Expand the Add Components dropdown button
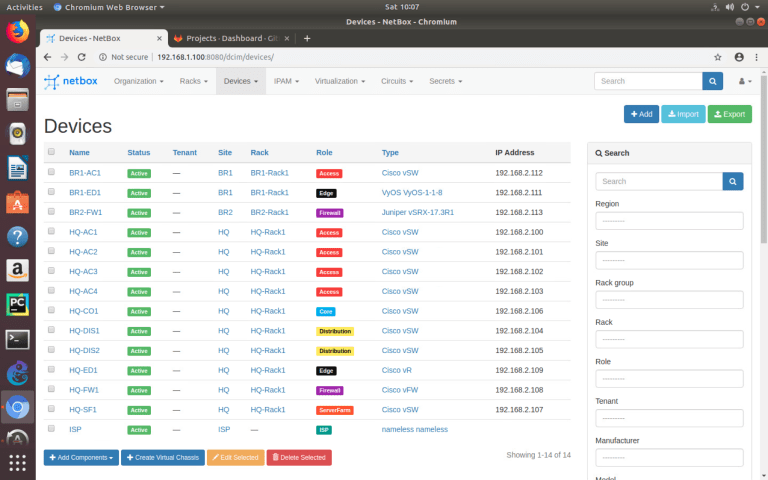This screenshot has width=768, height=480. (x=81, y=457)
